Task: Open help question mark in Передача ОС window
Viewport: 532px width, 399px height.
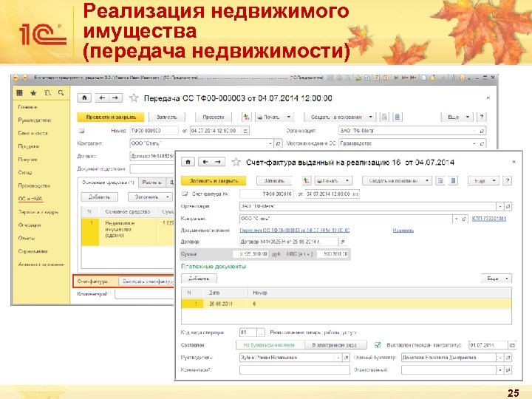Action: (x=482, y=117)
